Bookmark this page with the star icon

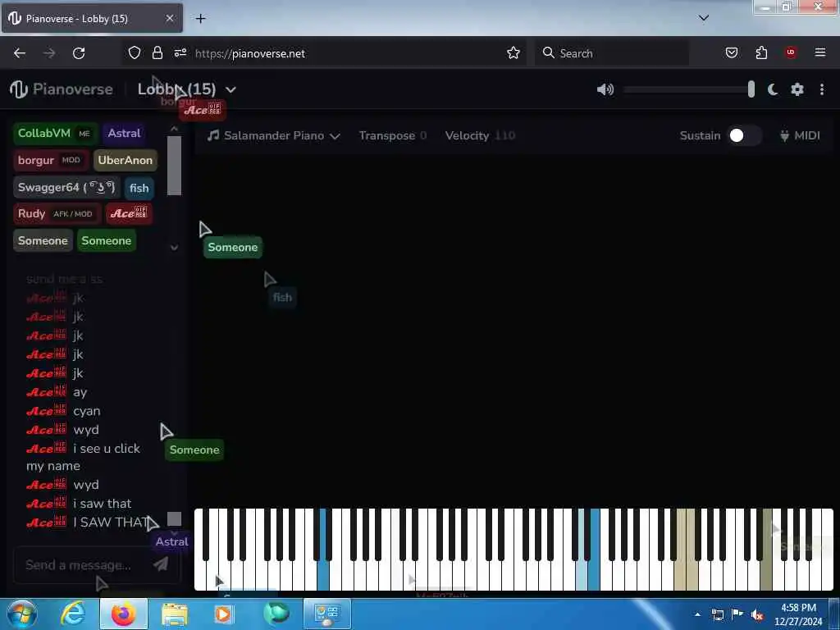(x=514, y=53)
